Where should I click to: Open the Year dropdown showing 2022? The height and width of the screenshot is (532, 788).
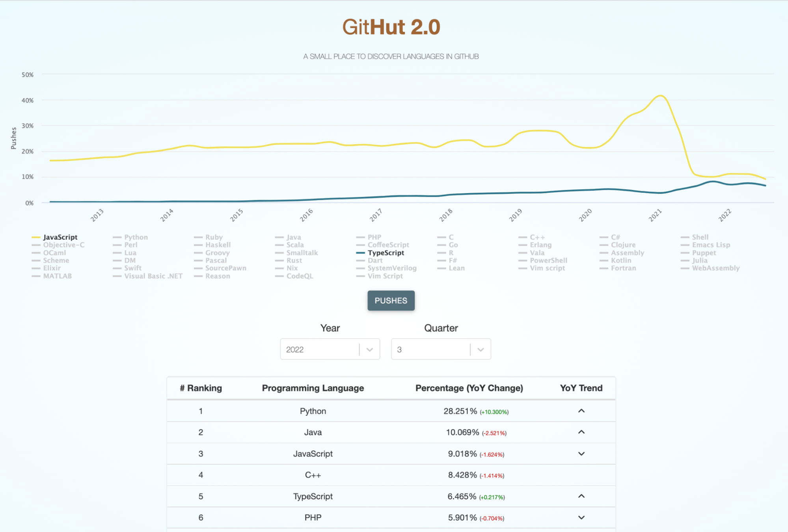[330, 349]
